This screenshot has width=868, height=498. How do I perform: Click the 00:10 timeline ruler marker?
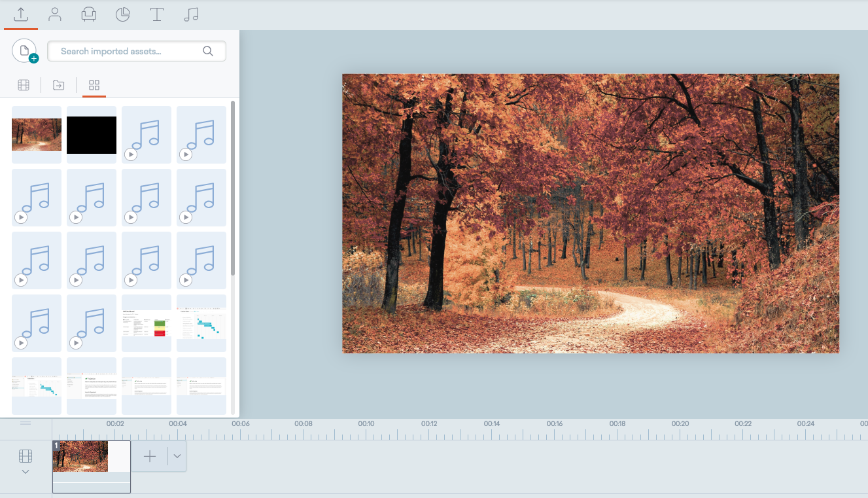(366, 423)
